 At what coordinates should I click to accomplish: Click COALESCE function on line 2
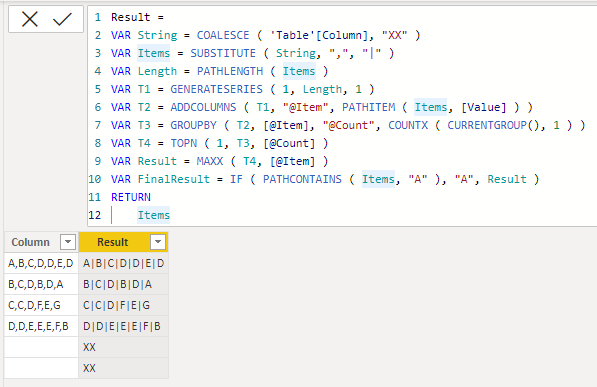[223, 35]
